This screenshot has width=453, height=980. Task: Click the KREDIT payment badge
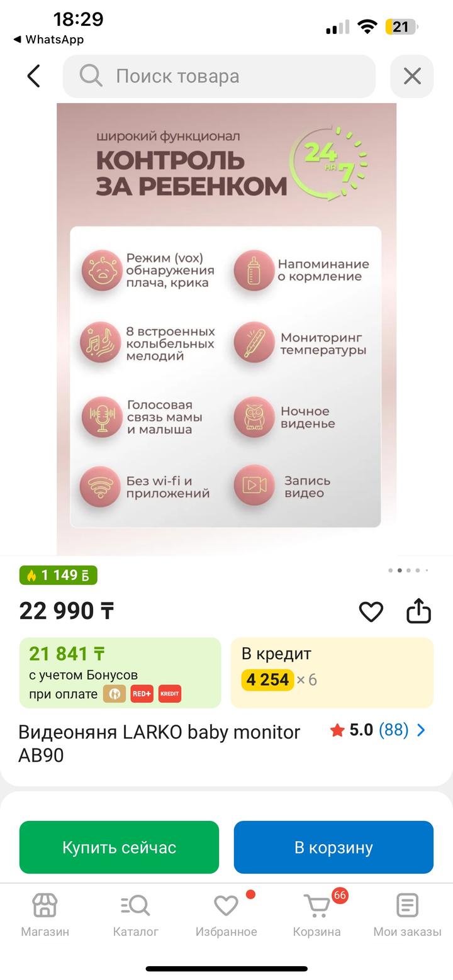(170, 694)
